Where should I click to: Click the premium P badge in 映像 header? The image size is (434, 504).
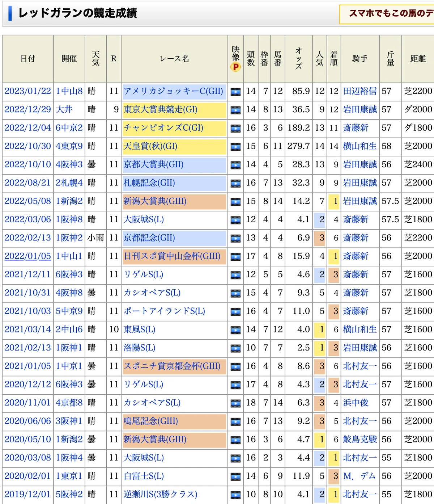click(x=235, y=67)
